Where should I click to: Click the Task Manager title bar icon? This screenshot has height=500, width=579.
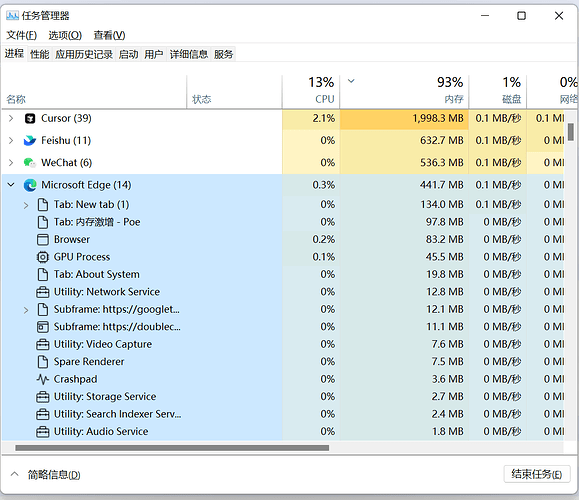coord(12,16)
